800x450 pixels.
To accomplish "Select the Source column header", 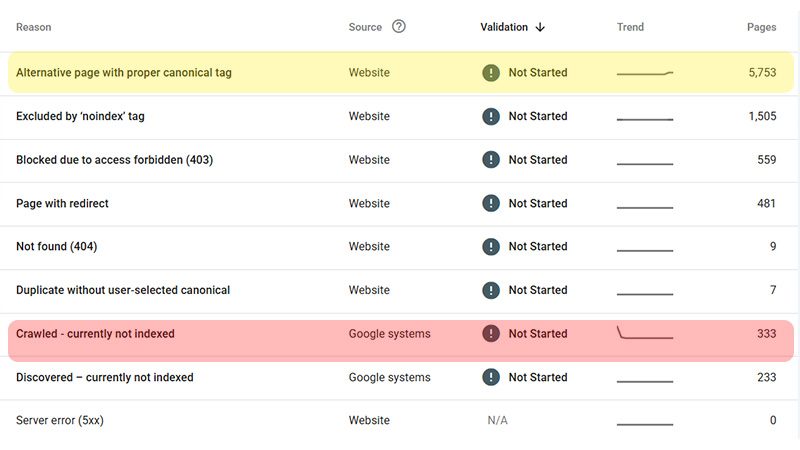I will (365, 27).
